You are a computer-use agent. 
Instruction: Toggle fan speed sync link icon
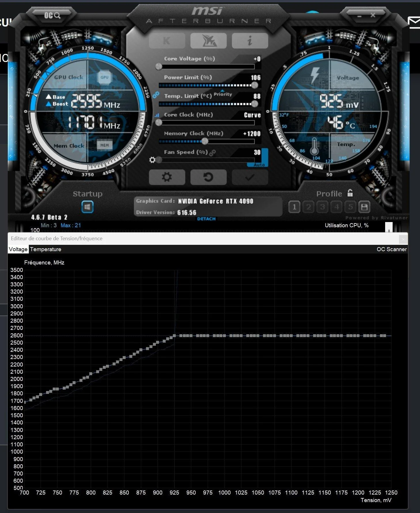pos(212,153)
